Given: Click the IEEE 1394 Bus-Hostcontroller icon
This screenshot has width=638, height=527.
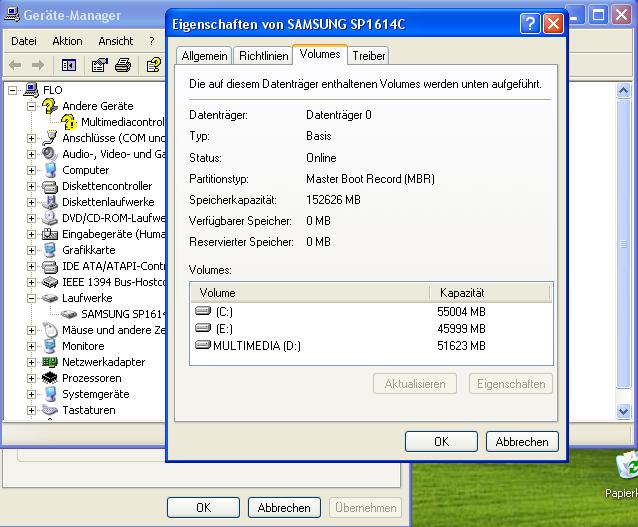Looking at the screenshot, I should pyautogui.click(x=50, y=282).
